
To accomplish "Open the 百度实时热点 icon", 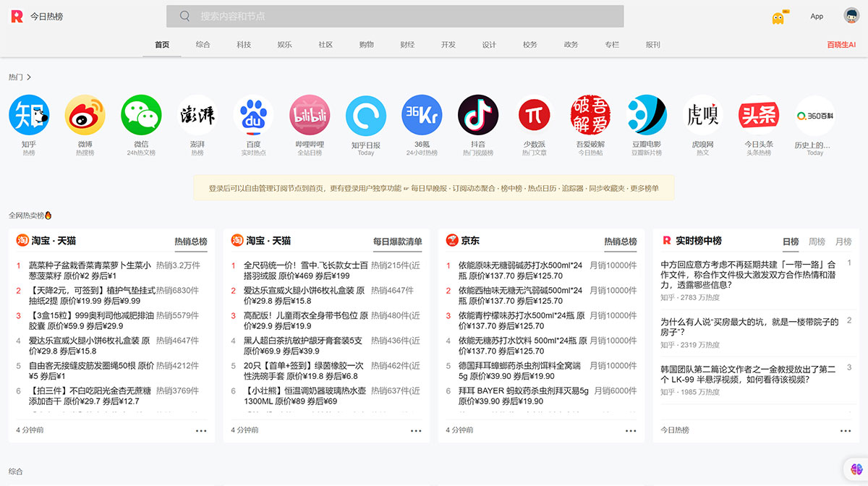I will [253, 116].
